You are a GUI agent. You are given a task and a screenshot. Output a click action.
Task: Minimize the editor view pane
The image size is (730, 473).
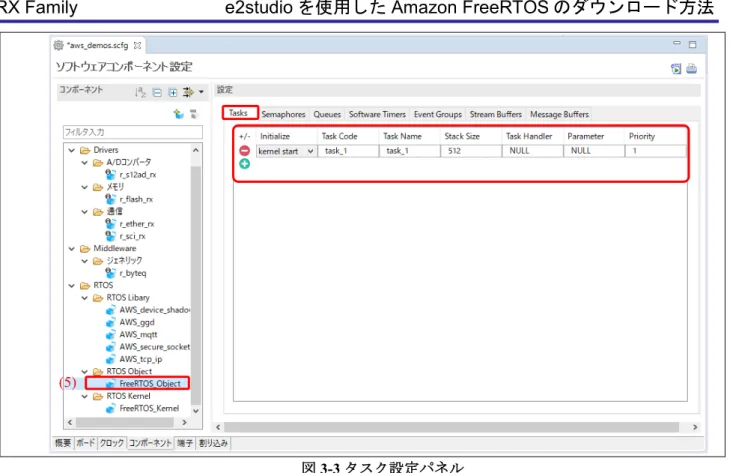[x=676, y=43]
